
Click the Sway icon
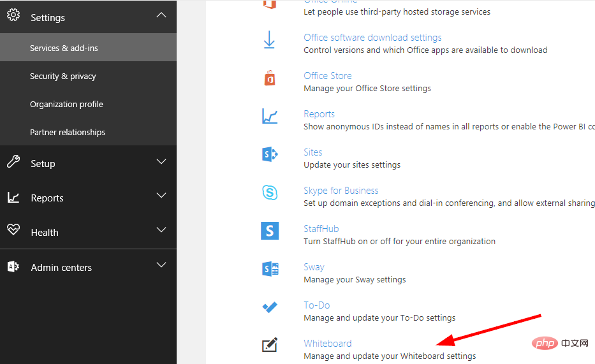click(x=270, y=269)
